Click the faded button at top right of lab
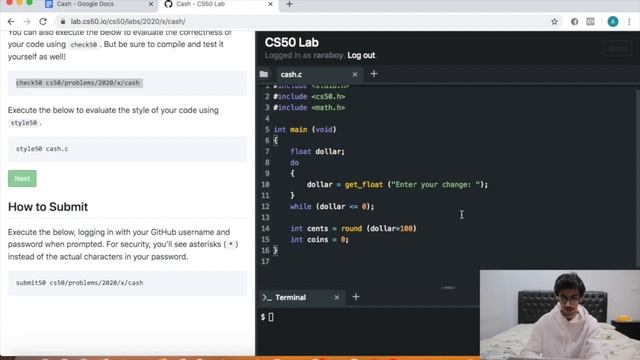640x360 pixels. click(618, 49)
